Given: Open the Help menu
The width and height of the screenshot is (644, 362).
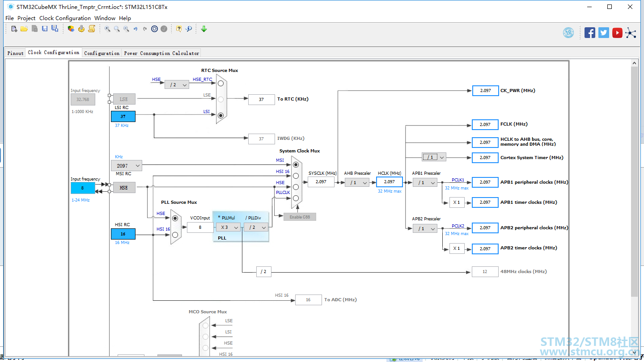Looking at the screenshot, I should 125,18.
